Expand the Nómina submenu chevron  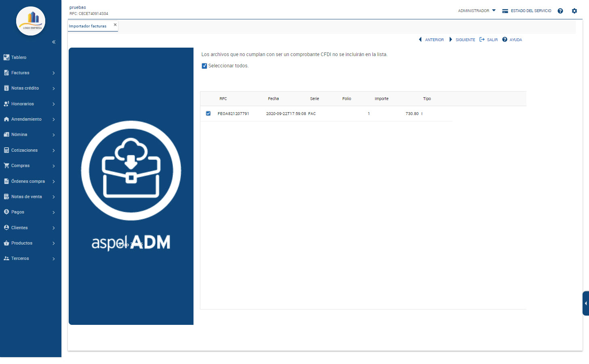coord(53,135)
